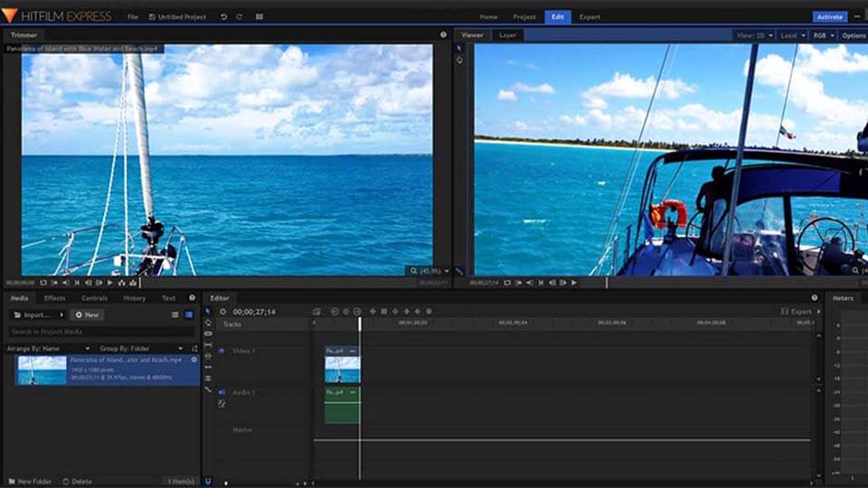The width and height of the screenshot is (868, 488).
Task: Go to the Home screen tab
Action: [488, 17]
